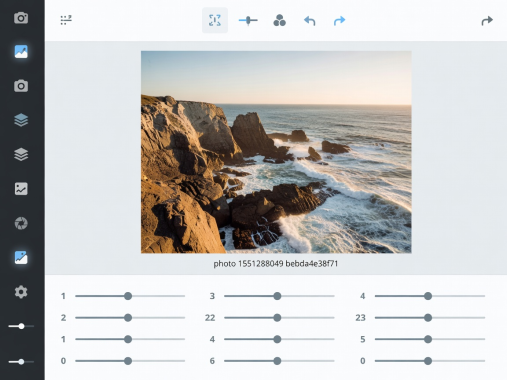Click the slider labeled 23
The height and width of the screenshot is (380, 507).
click(x=430, y=318)
